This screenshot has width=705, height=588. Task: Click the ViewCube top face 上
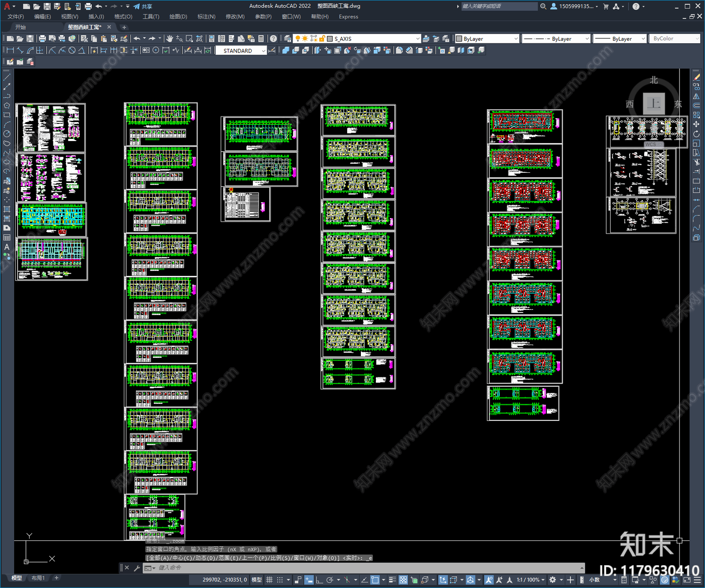pos(654,104)
